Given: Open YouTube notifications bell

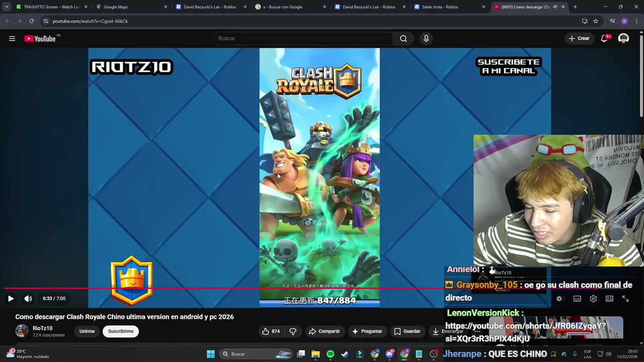Looking at the screenshot, I should (604, 38).
